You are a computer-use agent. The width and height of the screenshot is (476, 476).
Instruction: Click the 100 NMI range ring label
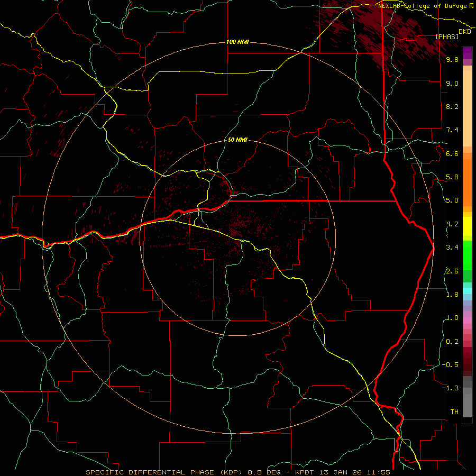point(237,42)
